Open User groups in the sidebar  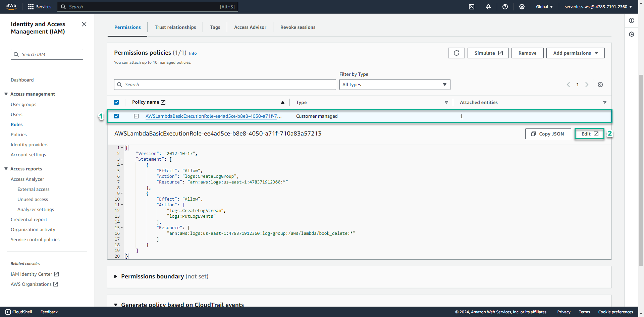(23, 104)
